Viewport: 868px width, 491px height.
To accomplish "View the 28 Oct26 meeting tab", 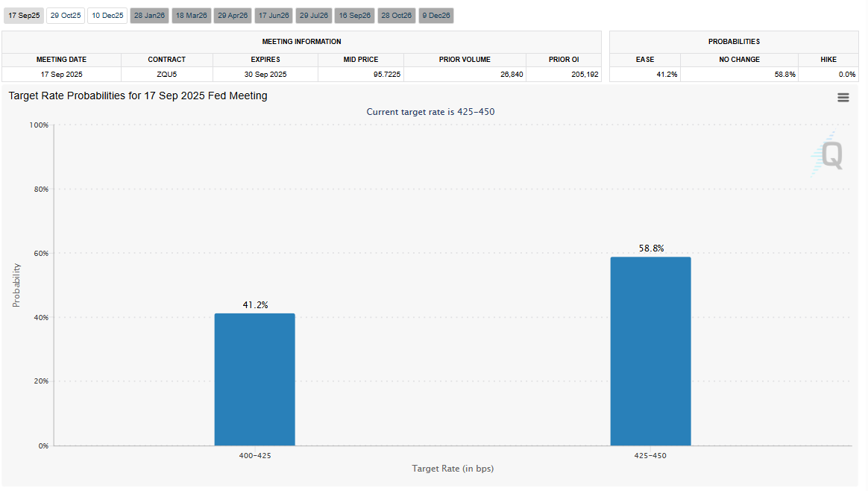I will (x=396, y=16).
